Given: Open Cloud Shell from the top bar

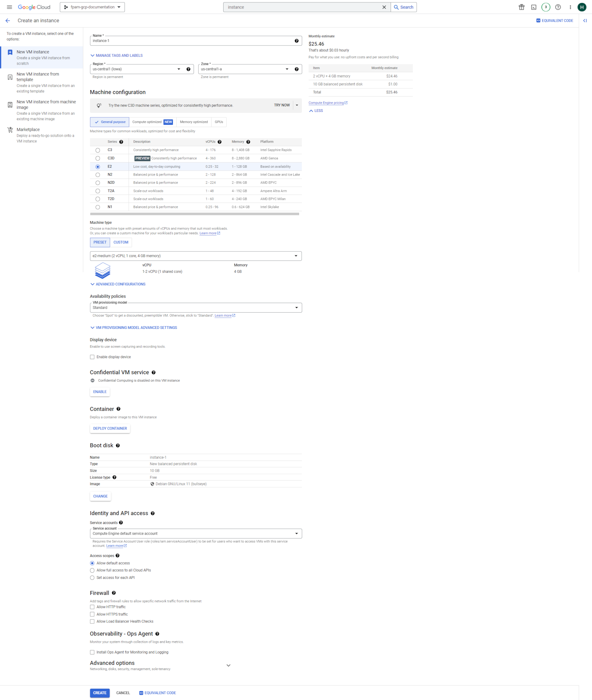Looking at the screenshot, I should point(533,7).
